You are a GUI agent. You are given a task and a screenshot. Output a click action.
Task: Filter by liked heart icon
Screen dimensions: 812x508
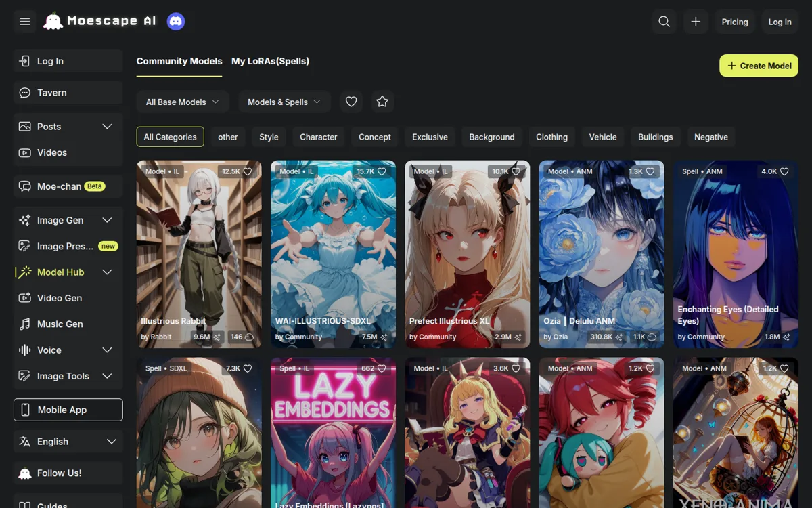[351, 102]
